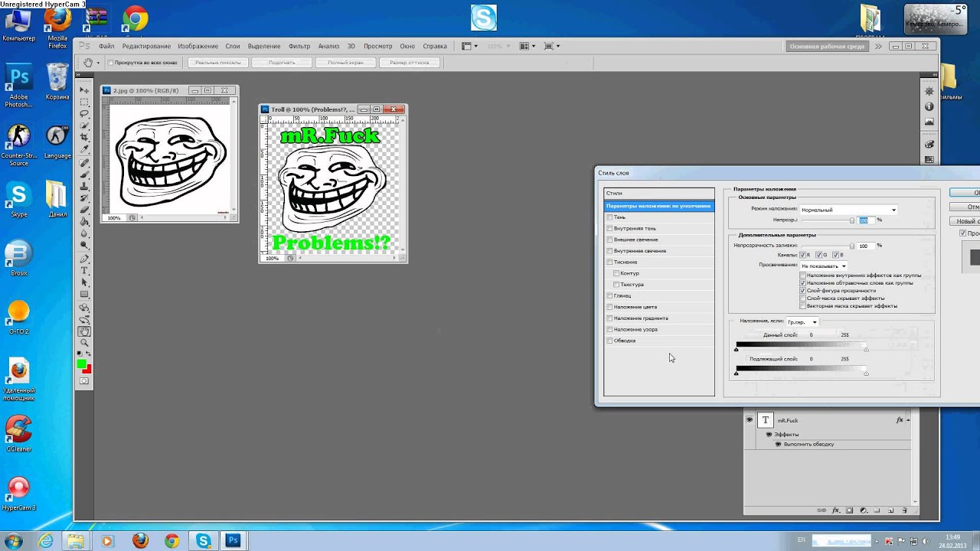Click the Непрозр. opacity slider handle
980x551 pixels.
[x=852, y=220]
